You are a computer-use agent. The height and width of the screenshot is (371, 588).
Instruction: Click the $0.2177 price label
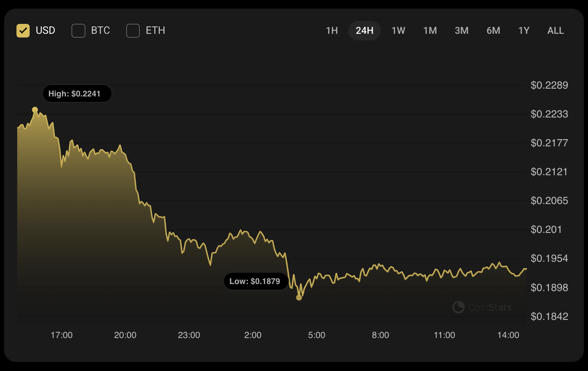point(549,143)
